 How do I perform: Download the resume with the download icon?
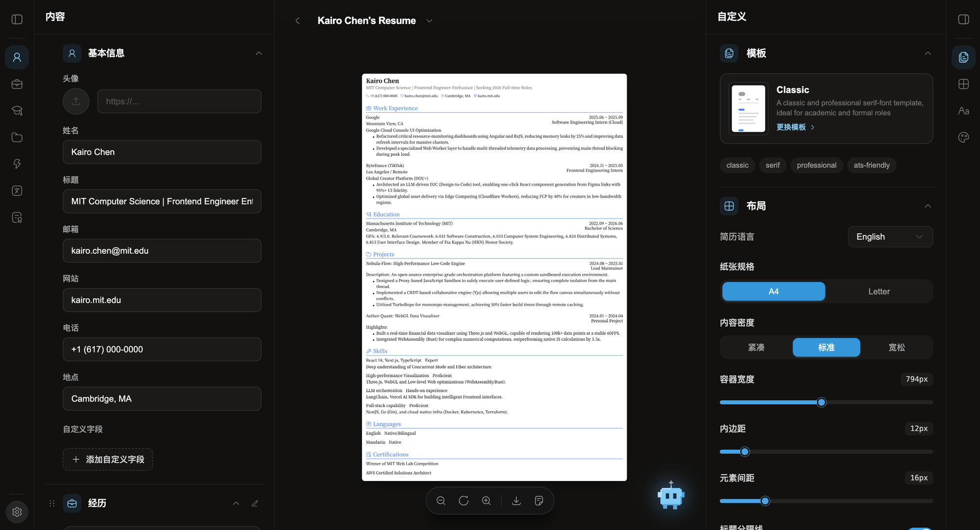click(x=516, y=501)
